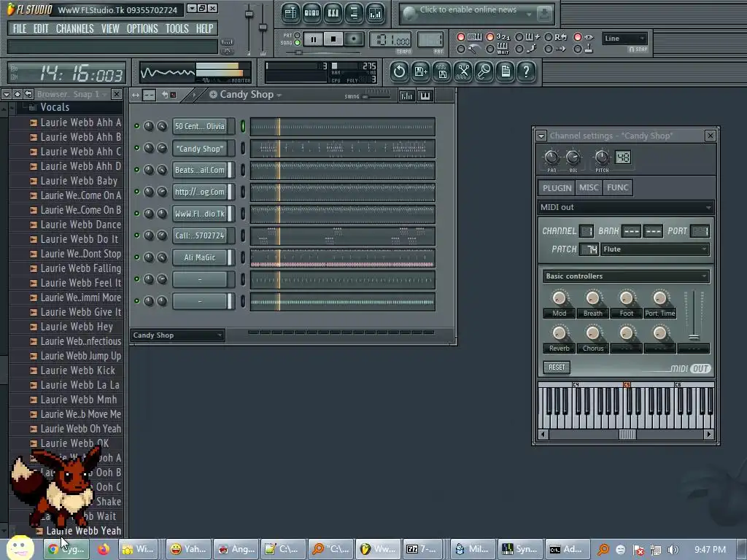Click the record button
This screenshot has width=747, height=560.
pyautogui.click(x=354, y=39)
